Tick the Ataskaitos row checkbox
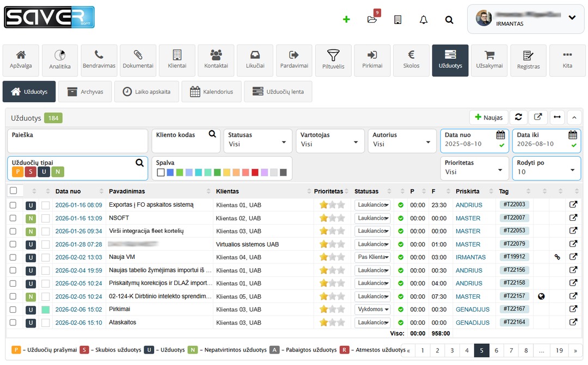 tap(13, 322)
